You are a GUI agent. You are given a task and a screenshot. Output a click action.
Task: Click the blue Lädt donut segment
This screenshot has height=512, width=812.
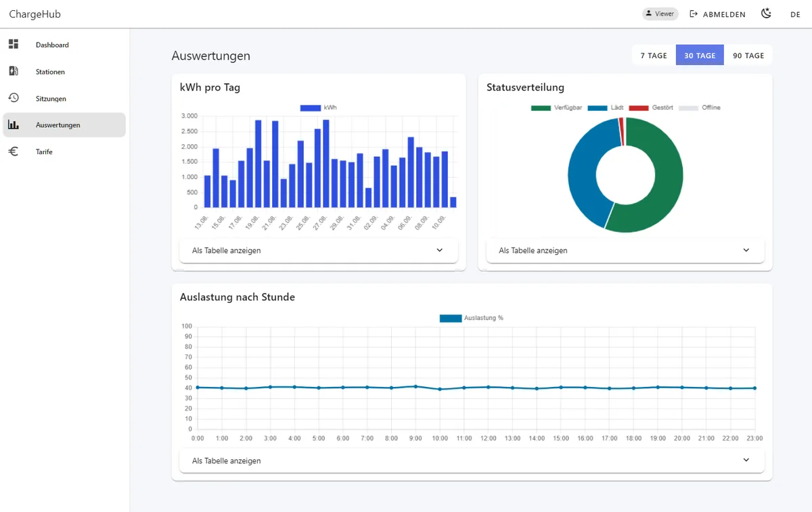point(583,172)
